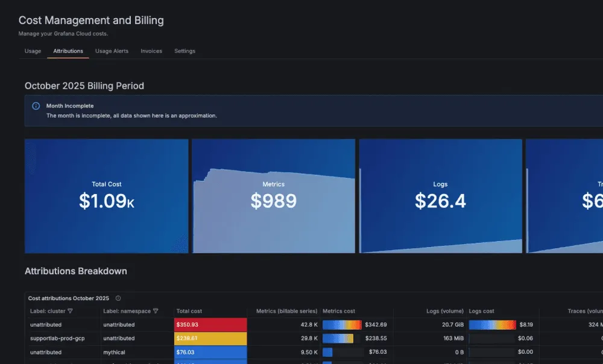Viewport: 603px width, 364px height.
Task: Switch to the Usage Alerts tab
Action: tap(112, 51)
